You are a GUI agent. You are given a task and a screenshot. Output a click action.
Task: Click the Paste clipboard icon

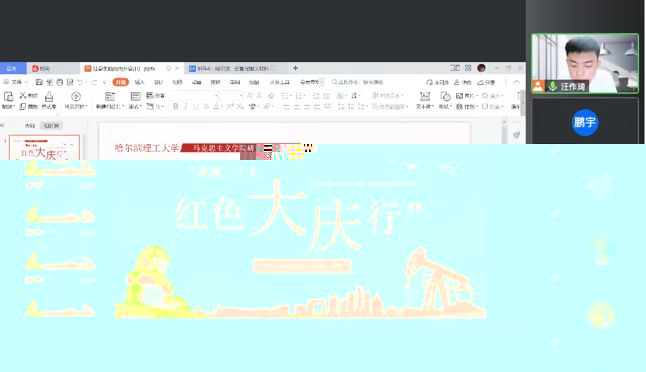(8, 96)
